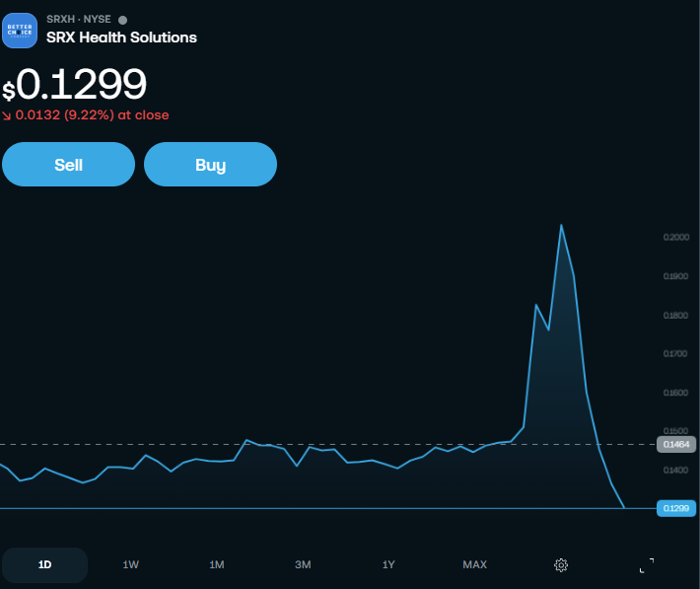Switch to the 1M time range
The height and width of the screenshot is (589, 700).
217,565
